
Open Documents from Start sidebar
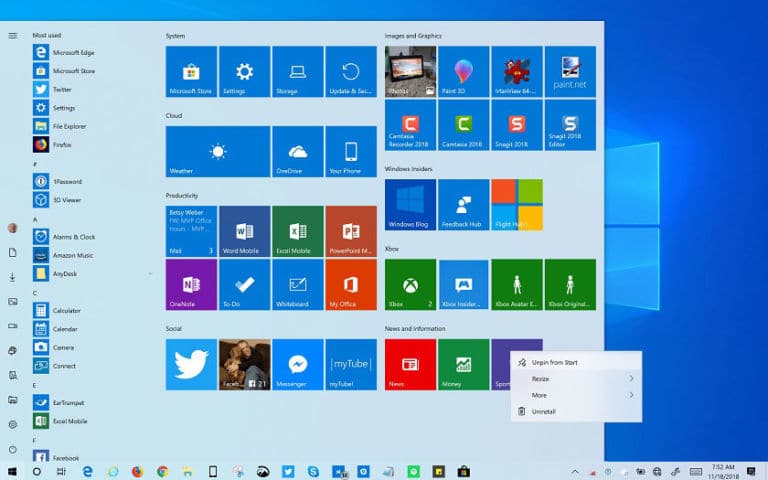pos(13,252)
